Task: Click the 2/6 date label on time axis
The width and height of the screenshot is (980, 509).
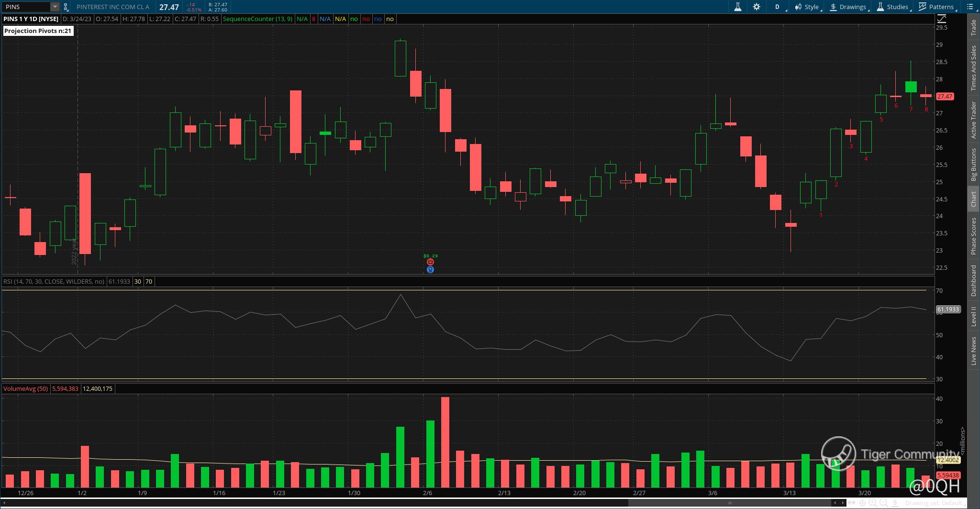Action: click(427, 493)
